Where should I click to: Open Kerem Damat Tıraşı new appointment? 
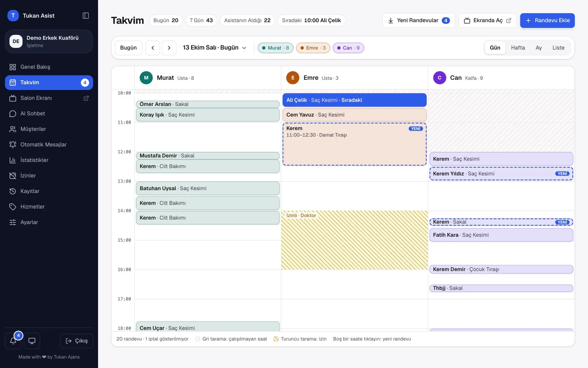[354, 144]
